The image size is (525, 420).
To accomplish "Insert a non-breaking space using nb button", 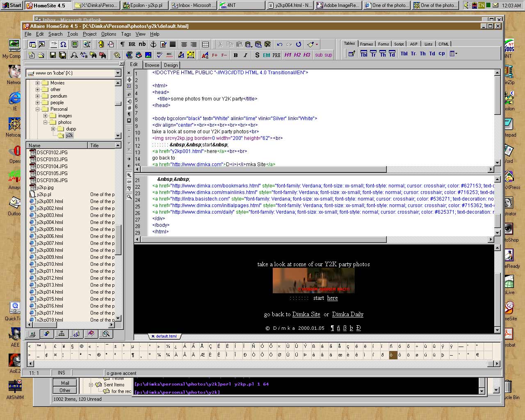I will pyautogui.click(x=142, y=44).
